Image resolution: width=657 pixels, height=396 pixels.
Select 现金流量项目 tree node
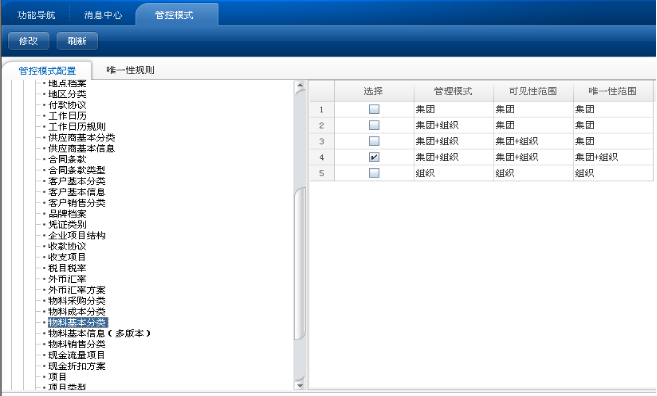(x=77, y=355)
